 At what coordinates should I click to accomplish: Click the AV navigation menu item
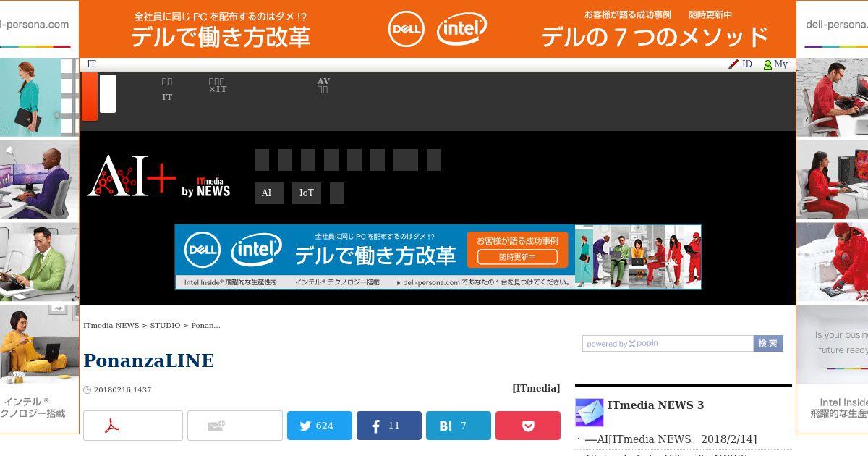coord(323,85)
